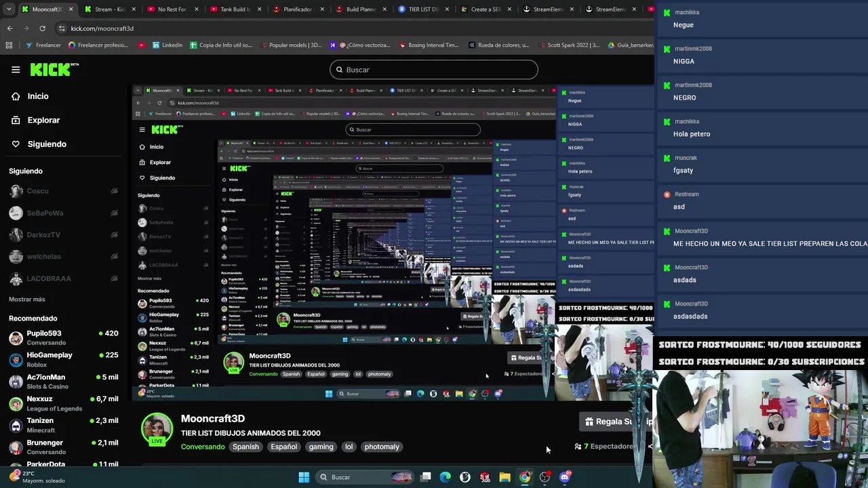Open the Conversando category link

coord(203,447)
